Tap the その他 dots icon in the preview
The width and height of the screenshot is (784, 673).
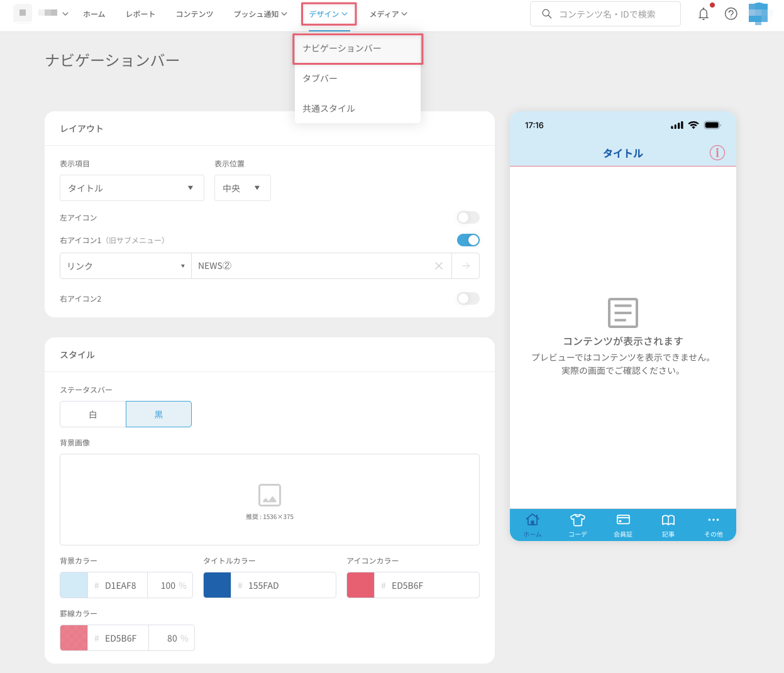click(x=714, y=520)
